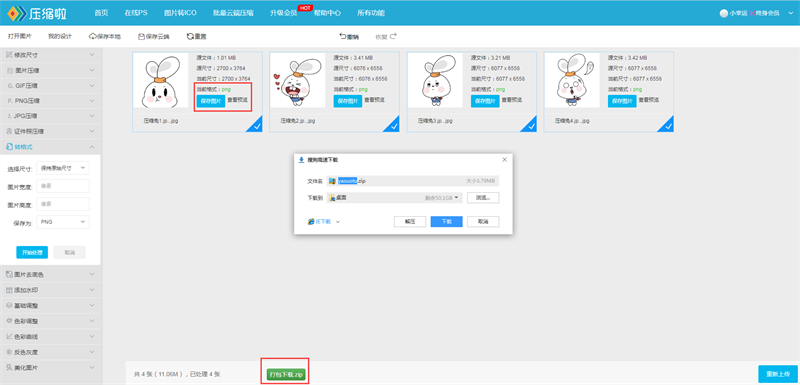The image size is (800, 385).
Task: Click the 图片压缩 sidebar icon
Action: pos(9,70)
